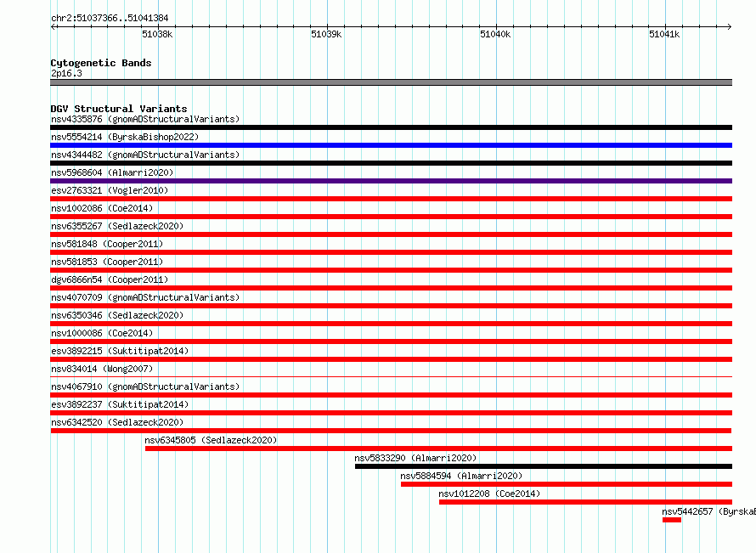This screenshot has height=553, width=756.
Task: Select the red bar under nsv5884594
Action: [x=567, y=484]
